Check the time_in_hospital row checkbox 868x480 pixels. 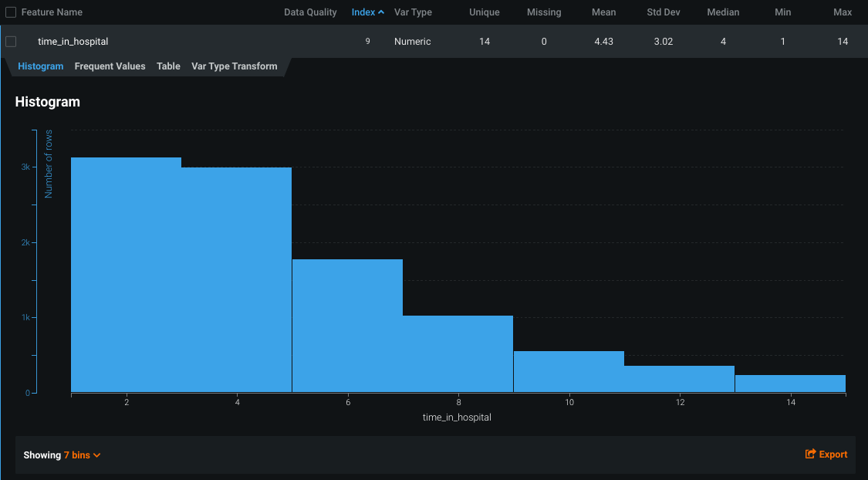click(11, 42)
